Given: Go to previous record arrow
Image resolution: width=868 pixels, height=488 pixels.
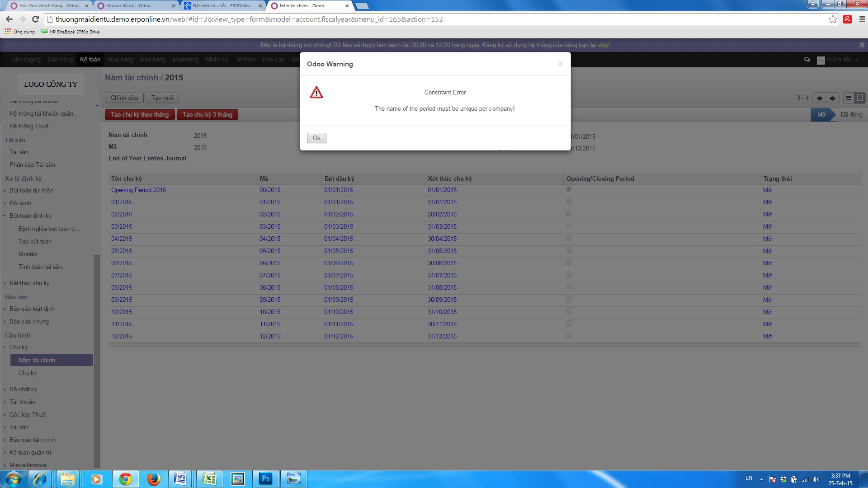Looking at the screenshot, I should coord(819,98).
